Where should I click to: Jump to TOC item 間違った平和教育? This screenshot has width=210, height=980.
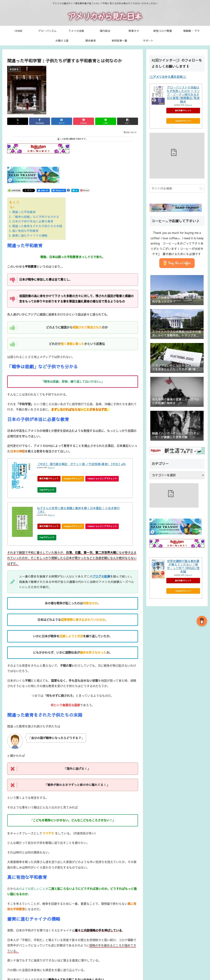click(x=24, y=212)
